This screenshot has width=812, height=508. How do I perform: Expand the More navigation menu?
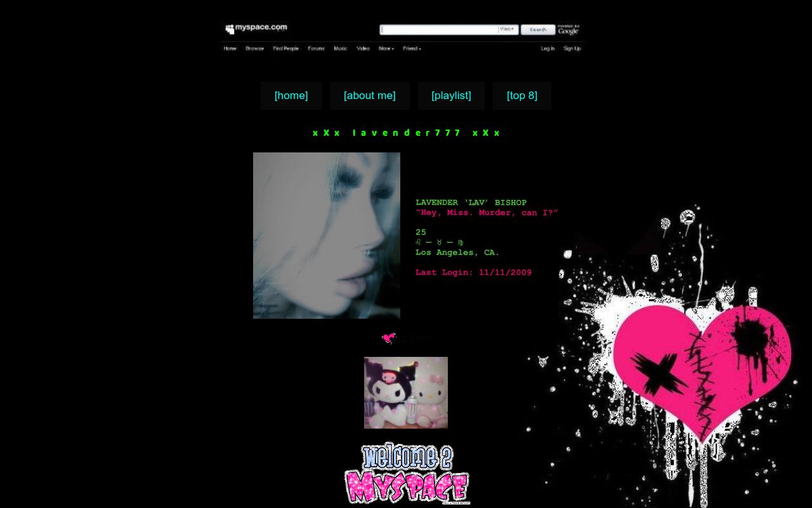point(385,48)
